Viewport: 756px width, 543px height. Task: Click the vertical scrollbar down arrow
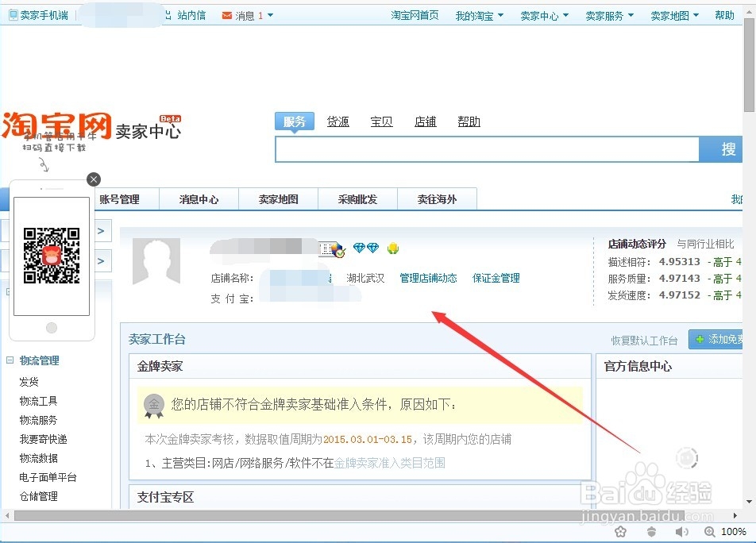(749, 502)
